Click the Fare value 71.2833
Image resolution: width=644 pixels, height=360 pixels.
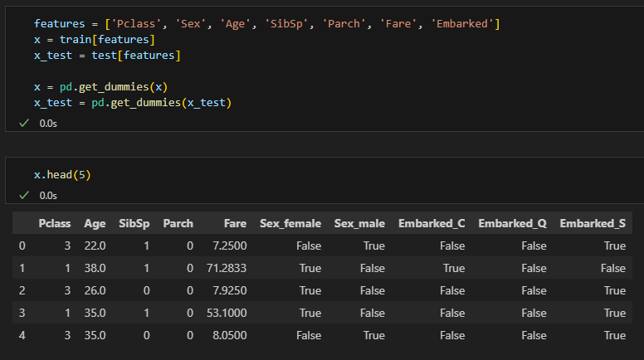(x=227, y=268)
